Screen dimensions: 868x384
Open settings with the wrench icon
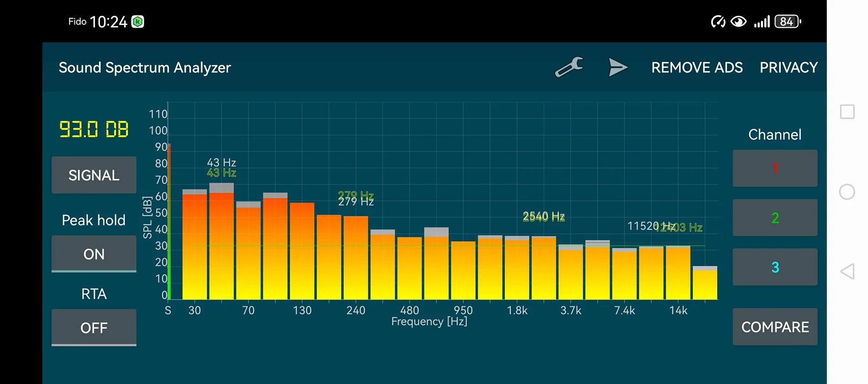coord(569,67)
